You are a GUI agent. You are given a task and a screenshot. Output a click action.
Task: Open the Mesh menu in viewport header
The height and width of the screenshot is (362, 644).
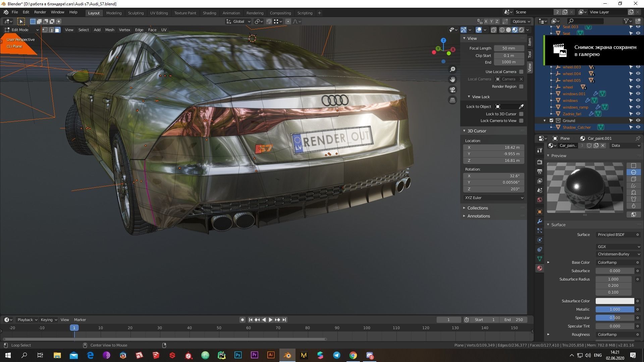(109, 30)
